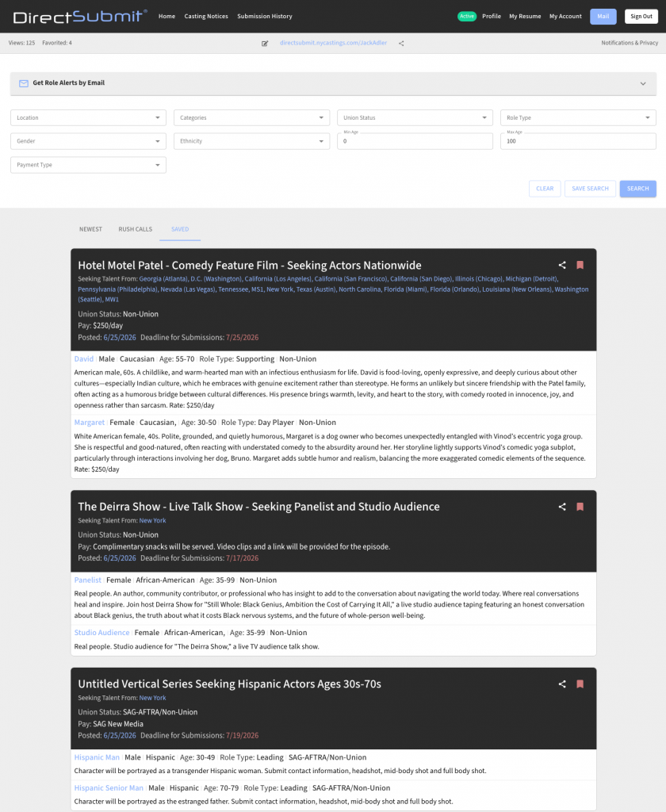The image size is (666, 812).
Task: Remove bookmark from The Deirra Show
Action: tap(580, 507)
